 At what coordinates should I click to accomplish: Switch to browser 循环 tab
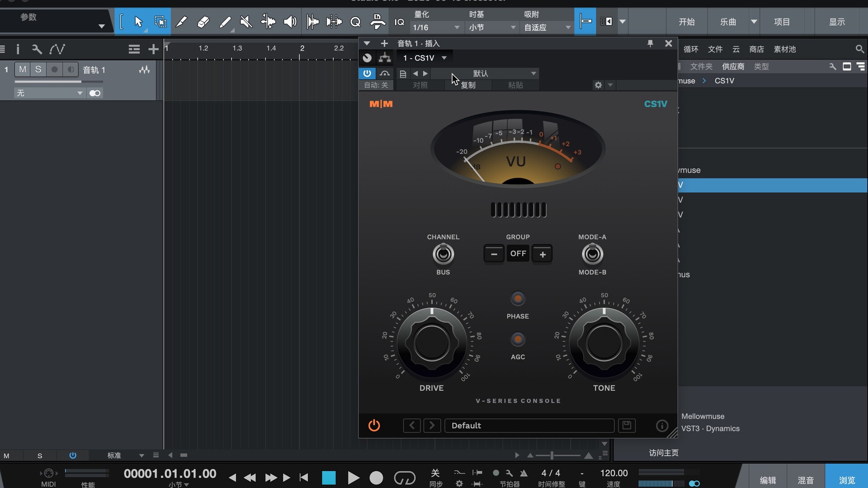691,49
